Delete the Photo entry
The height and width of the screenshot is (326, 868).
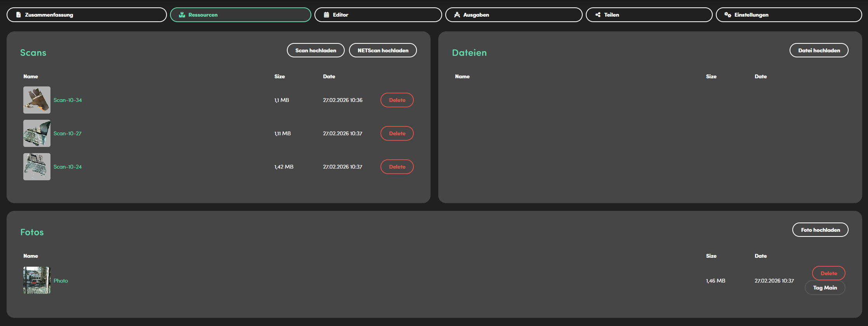828,273
